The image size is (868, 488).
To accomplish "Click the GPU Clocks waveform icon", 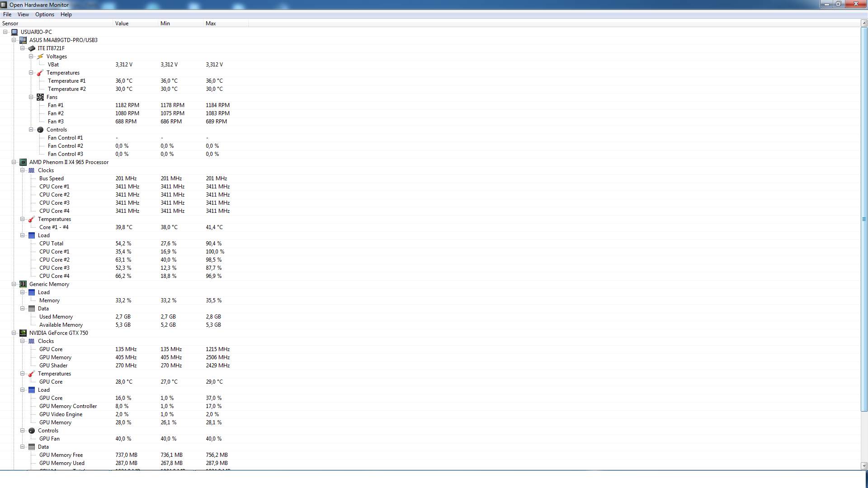I will tap(32, 341).
